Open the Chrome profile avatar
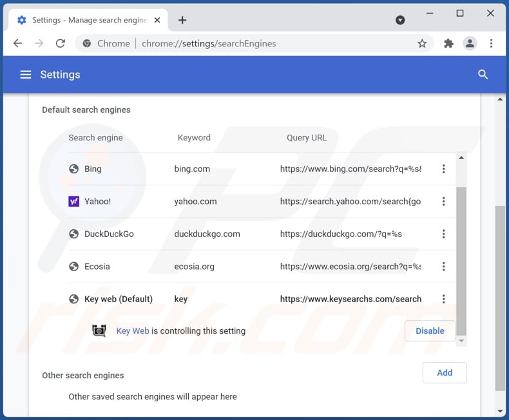 [x=470, y=44]
